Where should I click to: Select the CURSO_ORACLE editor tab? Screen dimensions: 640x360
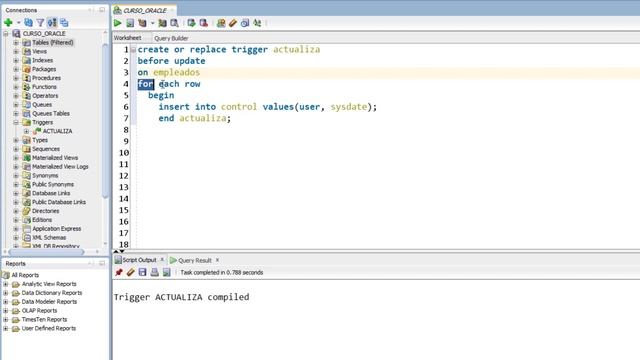(x=144, y=10)
